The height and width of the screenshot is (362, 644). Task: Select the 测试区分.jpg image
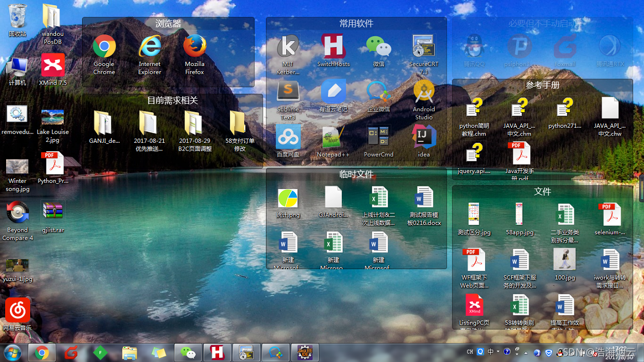pyautogui.click(x=474, y=214)
